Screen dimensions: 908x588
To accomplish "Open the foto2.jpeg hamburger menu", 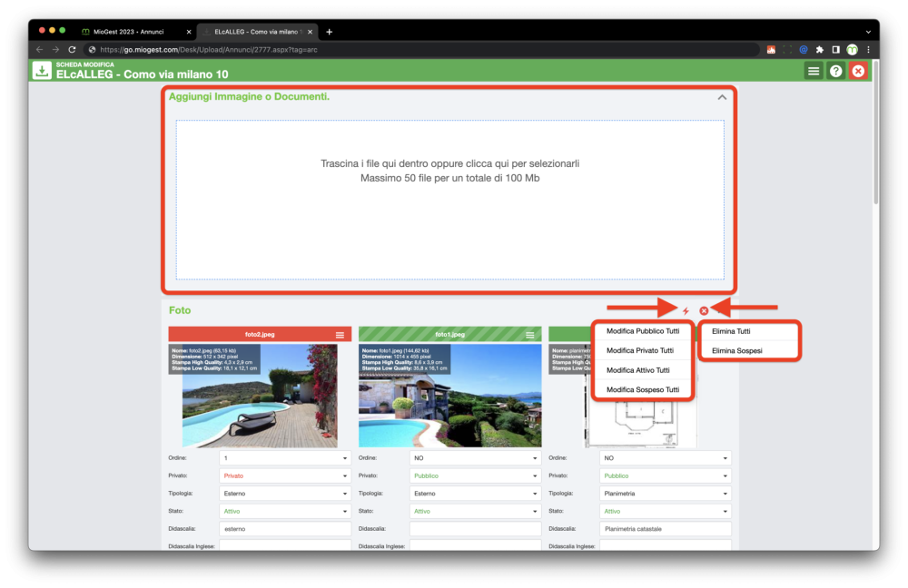I will click(340, 335).
